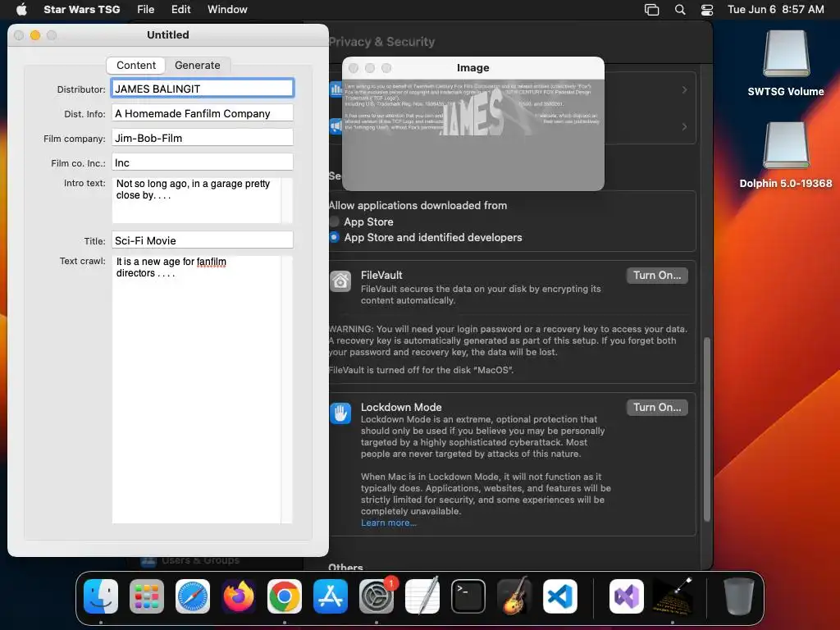Click date and time in menu bar
This screenshot has height=630, width=840.
click(x=776, y=9)
